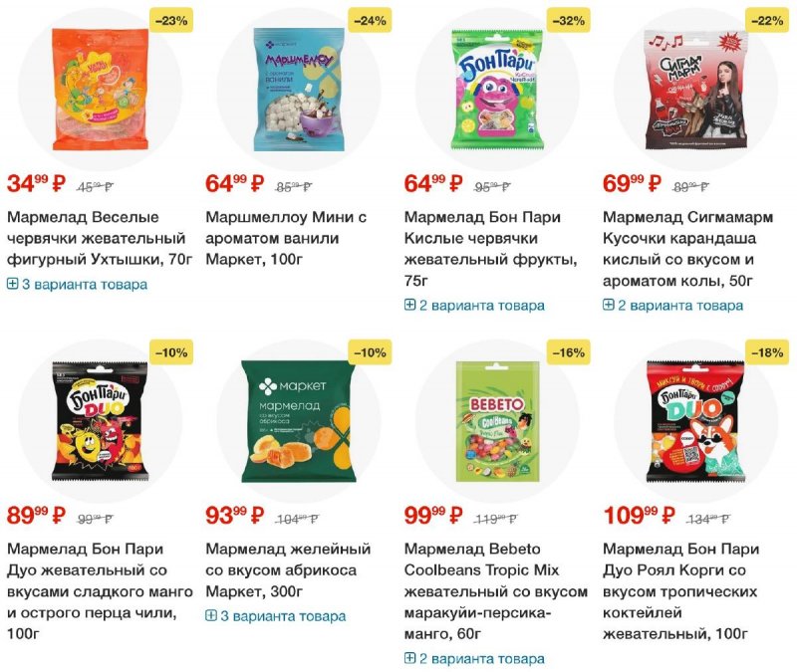Click the –23% discount badge on Ухтышки
Screen dimensions: 797x672
click(x=171, y=21)
